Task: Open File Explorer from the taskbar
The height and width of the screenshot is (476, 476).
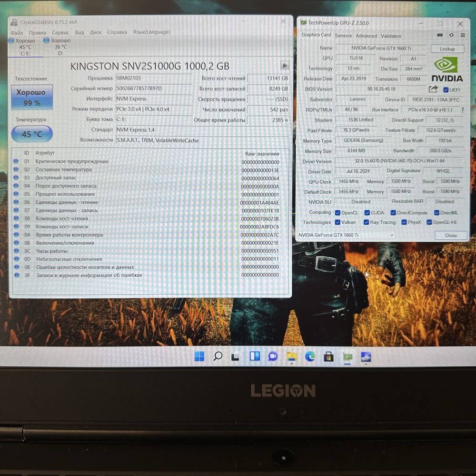Action: [291, 357]
